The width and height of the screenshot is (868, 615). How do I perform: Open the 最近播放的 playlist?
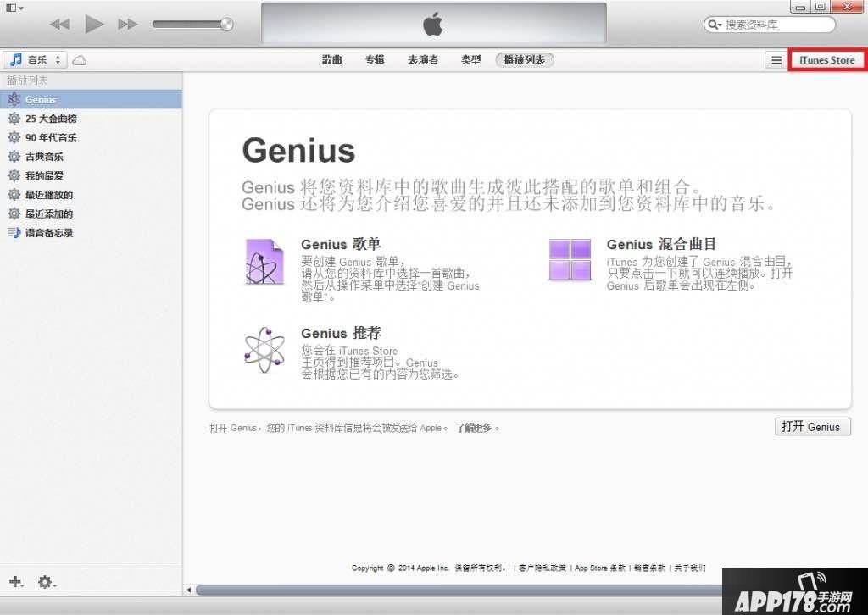(91, 195)
